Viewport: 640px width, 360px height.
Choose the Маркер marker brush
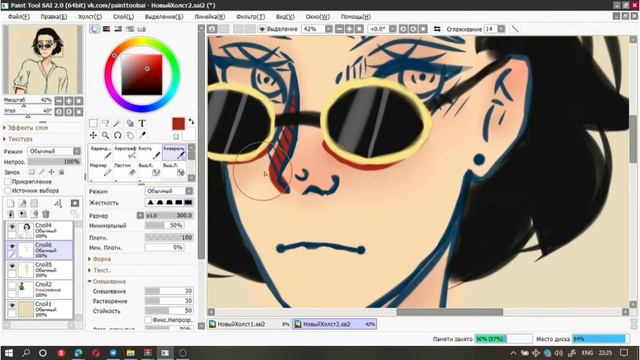[x=101, y=169]
